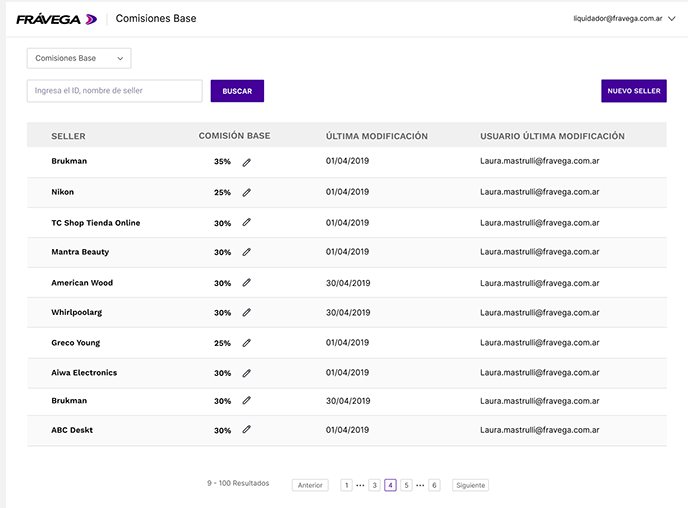688x508 pixels.
Task: Click the 9 - 100 Resultados count
Action: pyautogui.click(x=238, y=483)
